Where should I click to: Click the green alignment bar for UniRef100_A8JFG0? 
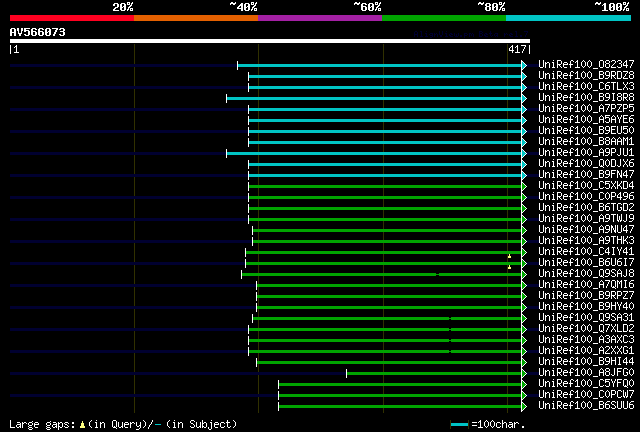pos(434,374)
